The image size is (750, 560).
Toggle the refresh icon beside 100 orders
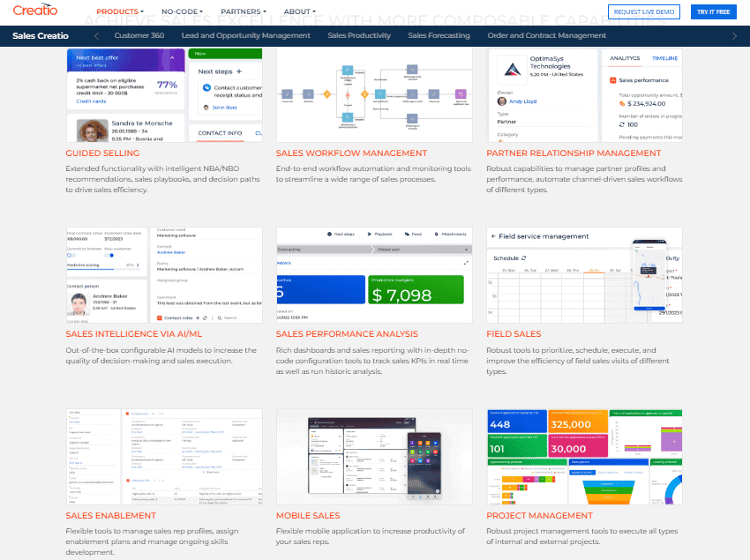pos(621,124)
